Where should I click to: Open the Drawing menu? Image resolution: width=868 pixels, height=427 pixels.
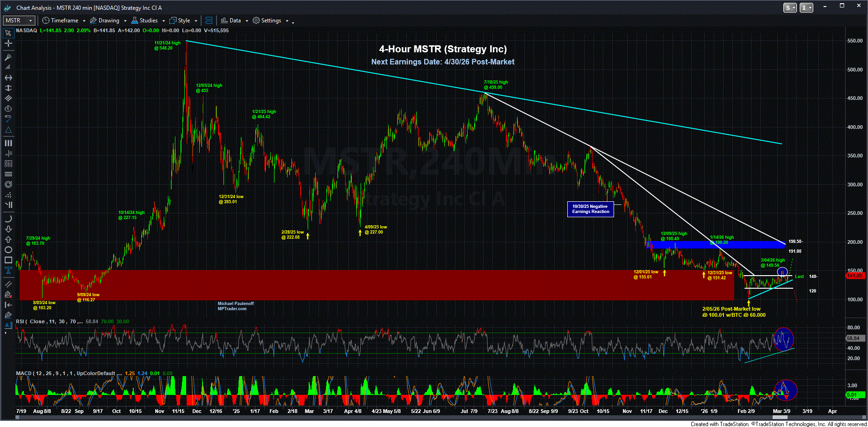[104, 21]
